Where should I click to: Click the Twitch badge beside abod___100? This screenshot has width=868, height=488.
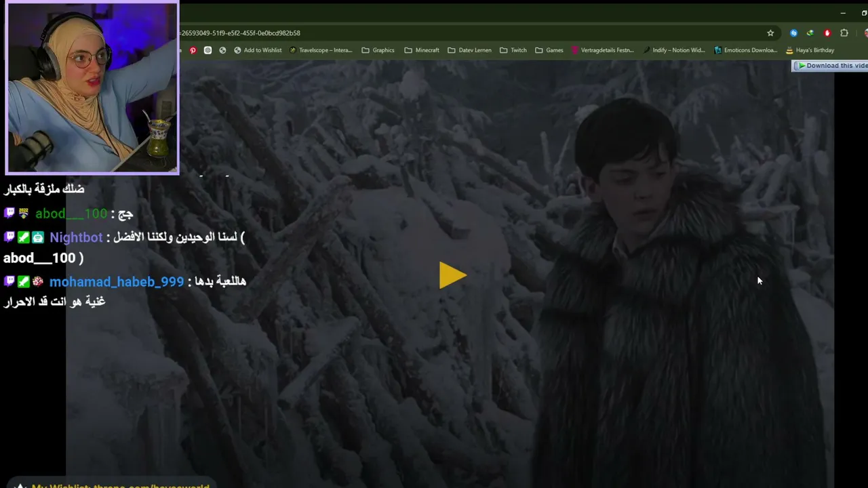click(9, 213)
